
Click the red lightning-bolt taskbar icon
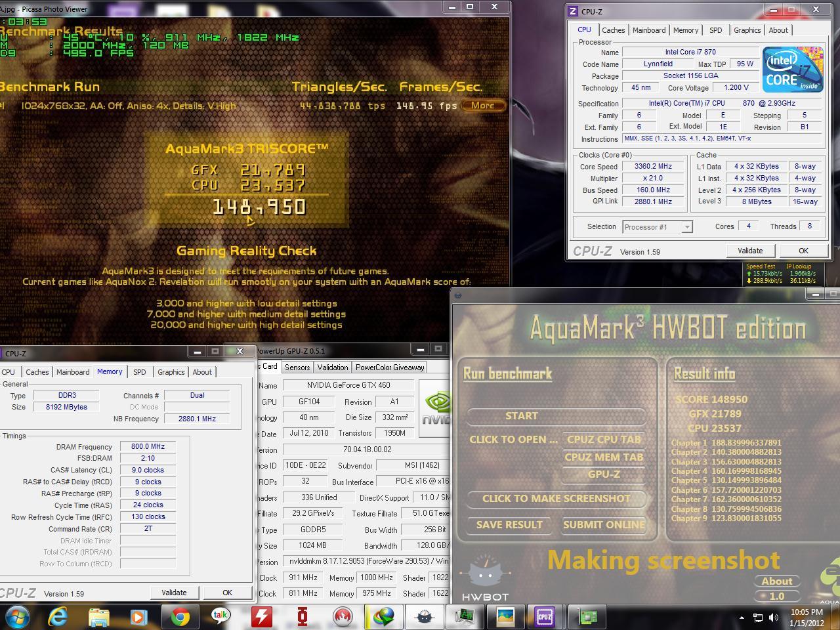tap(261, 617)
